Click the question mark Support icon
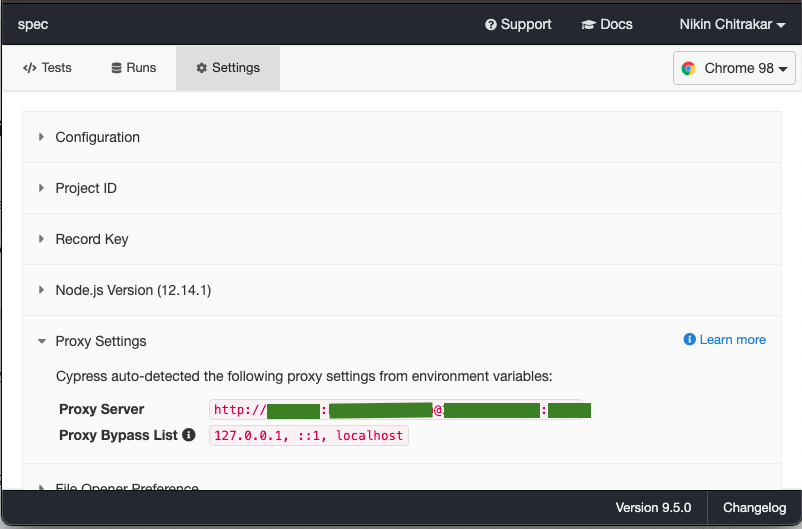 [x=491, y=25]
